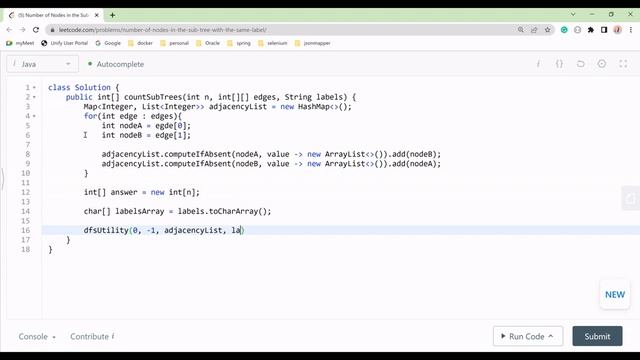
Task: Click the curly braces format code icon
Action: pos(559,64)
